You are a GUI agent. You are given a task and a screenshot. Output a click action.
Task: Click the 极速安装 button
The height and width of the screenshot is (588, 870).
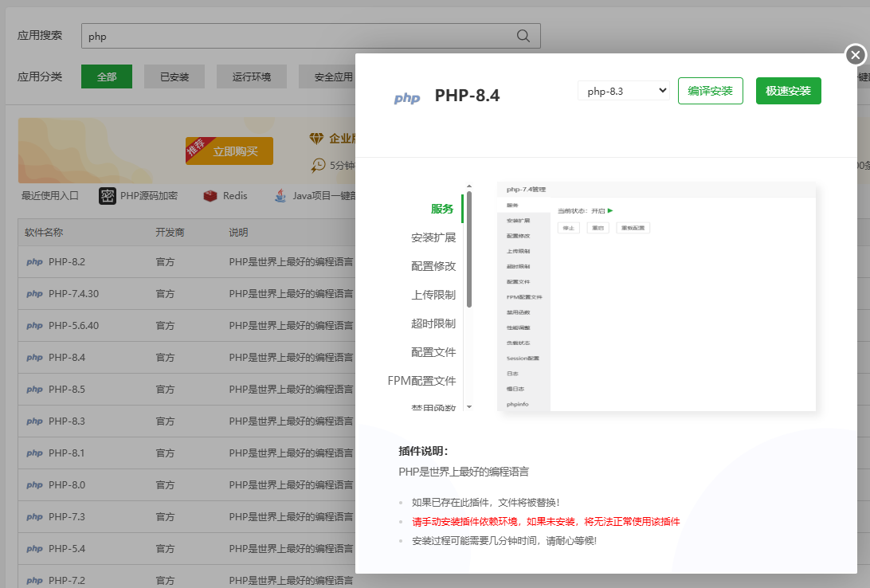tap(788, 91)
